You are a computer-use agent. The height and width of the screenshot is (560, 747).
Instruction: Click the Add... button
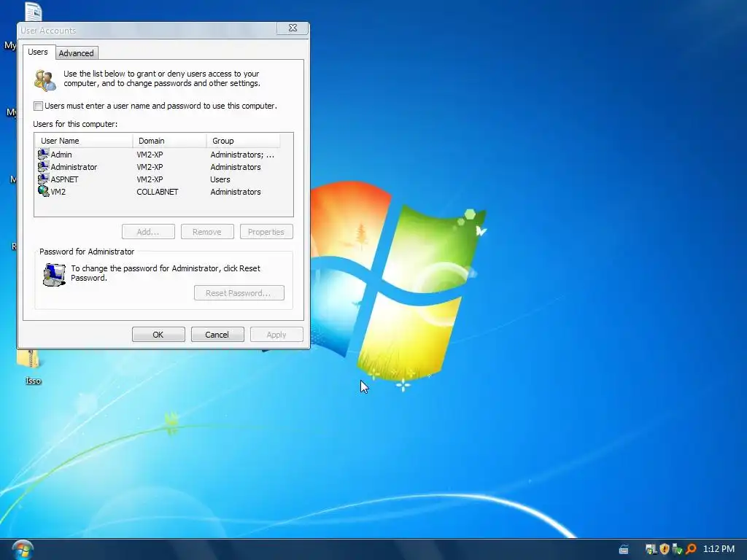[148, 231]
